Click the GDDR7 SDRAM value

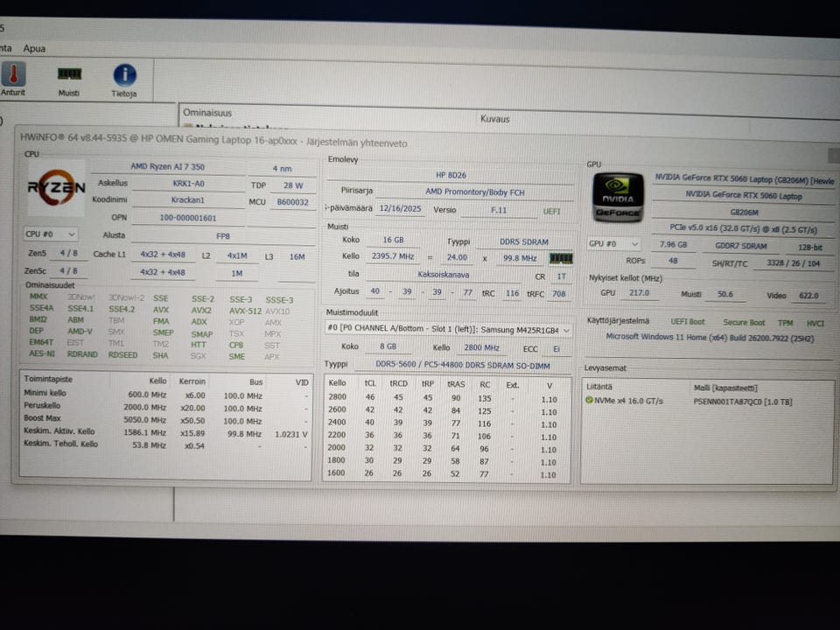coord(740,246)
